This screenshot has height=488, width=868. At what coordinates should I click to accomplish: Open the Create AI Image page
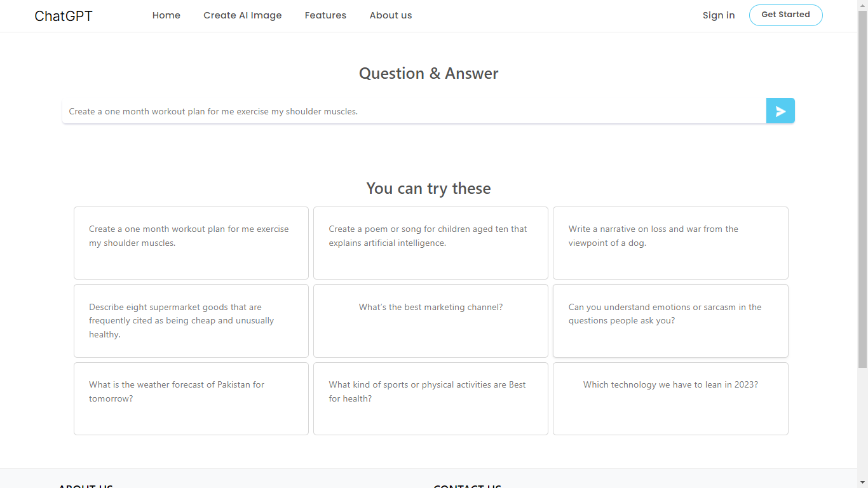(x=242, y=15)
